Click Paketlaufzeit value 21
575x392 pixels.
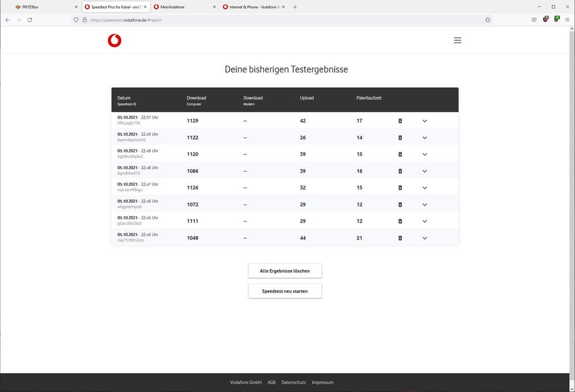(360, 238)
